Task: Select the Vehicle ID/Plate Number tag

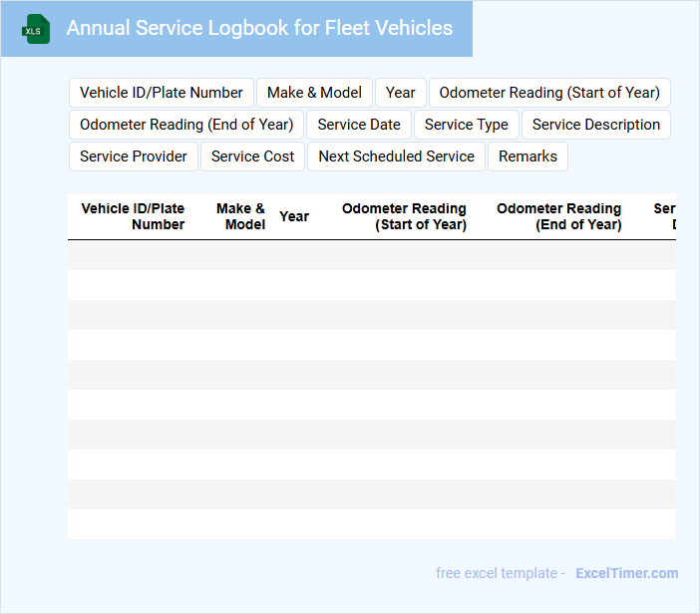Action: 162,93
